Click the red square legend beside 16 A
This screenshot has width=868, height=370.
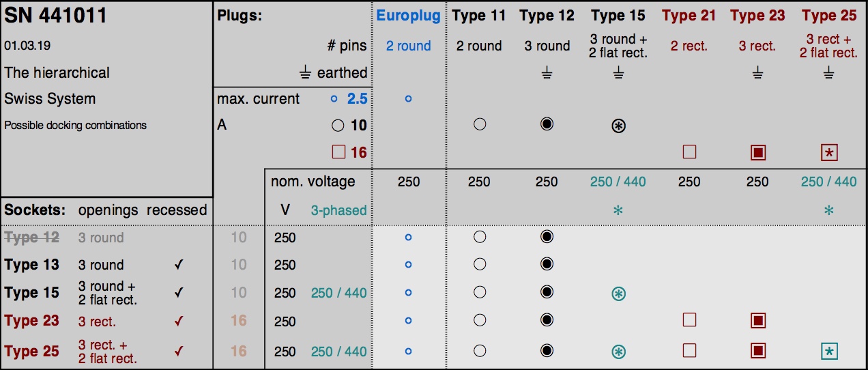[x=338, y=152]
